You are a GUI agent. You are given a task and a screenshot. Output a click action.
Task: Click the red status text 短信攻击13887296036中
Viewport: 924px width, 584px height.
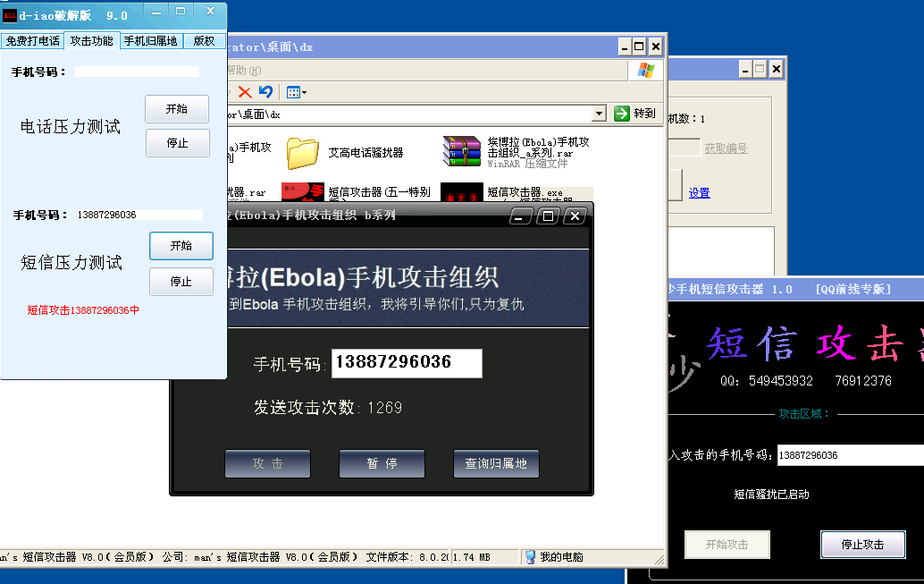[83, 310]
